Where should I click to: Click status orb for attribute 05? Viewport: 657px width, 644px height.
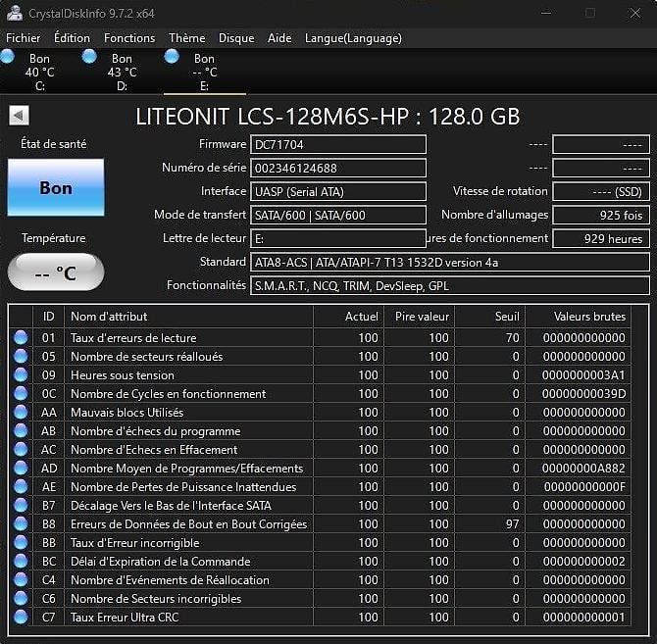click(x=21, y=357)
